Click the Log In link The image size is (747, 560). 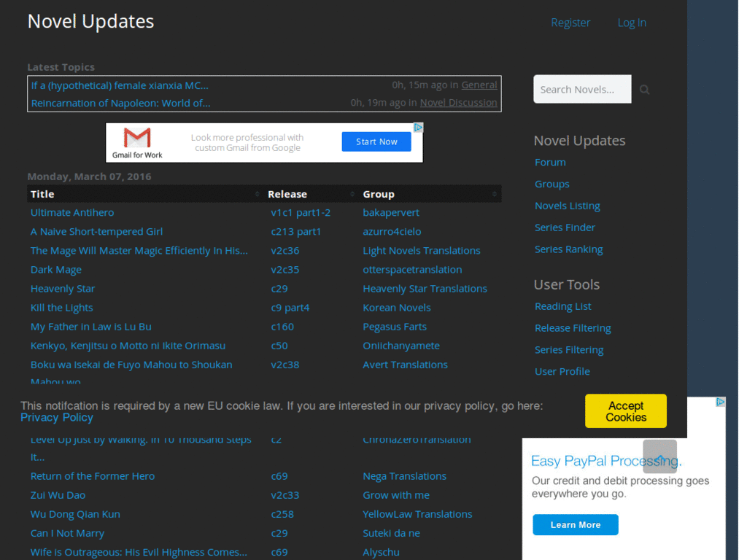(x=632, y=22)
